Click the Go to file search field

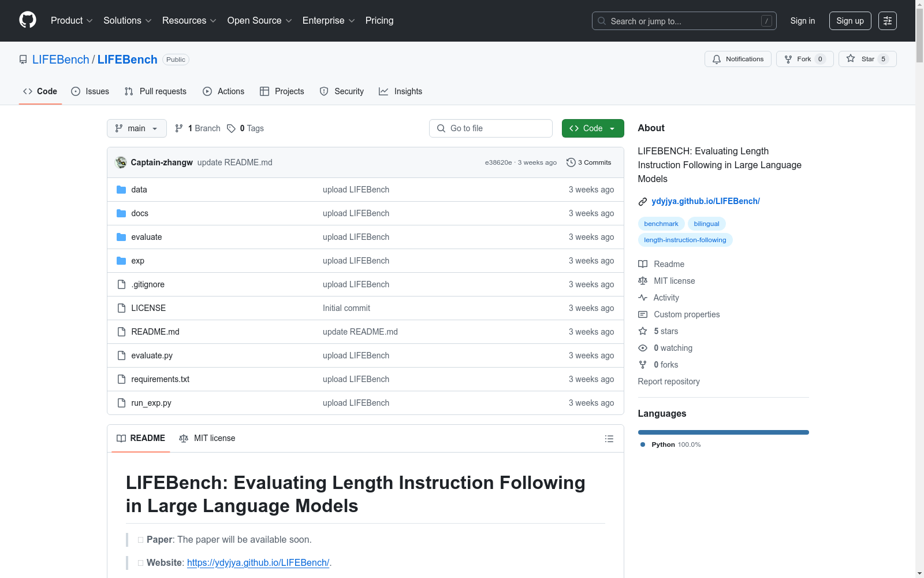[491, 128]
